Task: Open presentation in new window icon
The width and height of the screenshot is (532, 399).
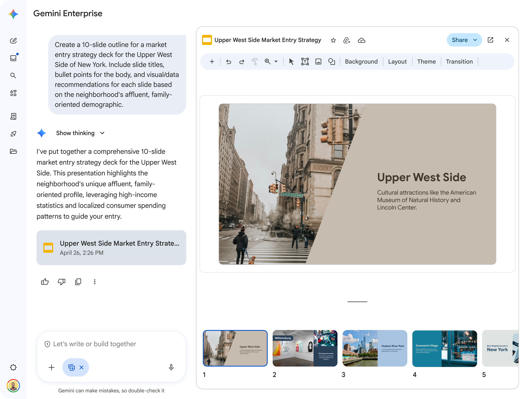Action: tap(490, 40)
